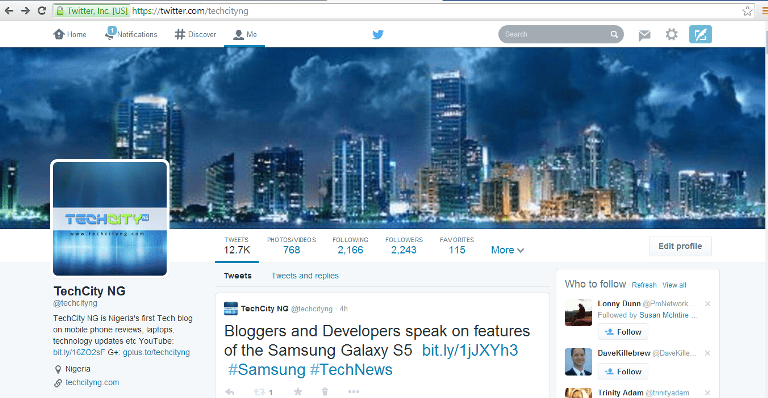Reply to the tweet with the arrow icon

coord(230,392)
